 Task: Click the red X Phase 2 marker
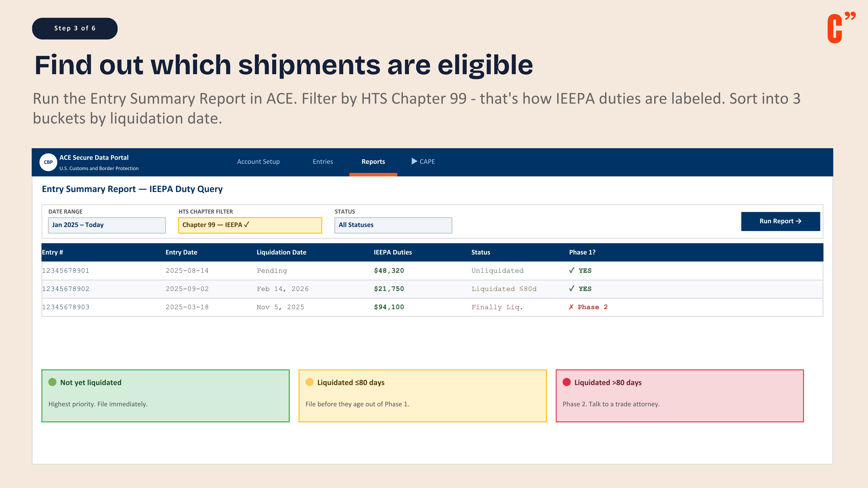571,307
